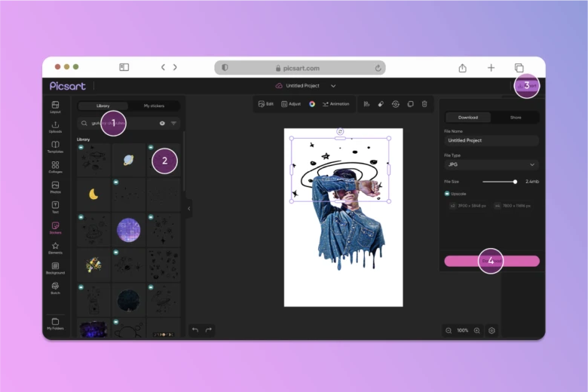Open the Untitled Project title dropdown arrow
This screenshot has width=588, height=392.
pos(333,86)
